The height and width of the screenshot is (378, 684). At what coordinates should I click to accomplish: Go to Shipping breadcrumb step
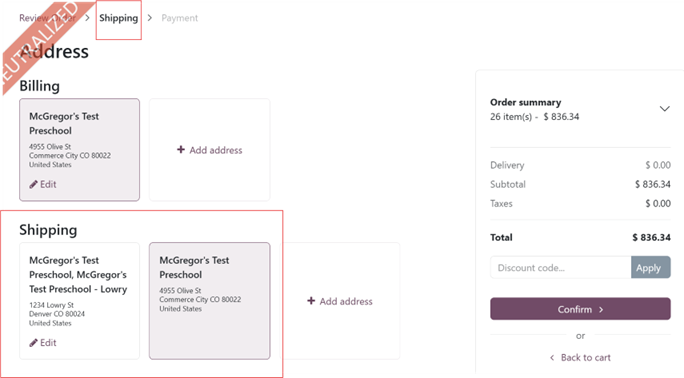tap(119, 18)
